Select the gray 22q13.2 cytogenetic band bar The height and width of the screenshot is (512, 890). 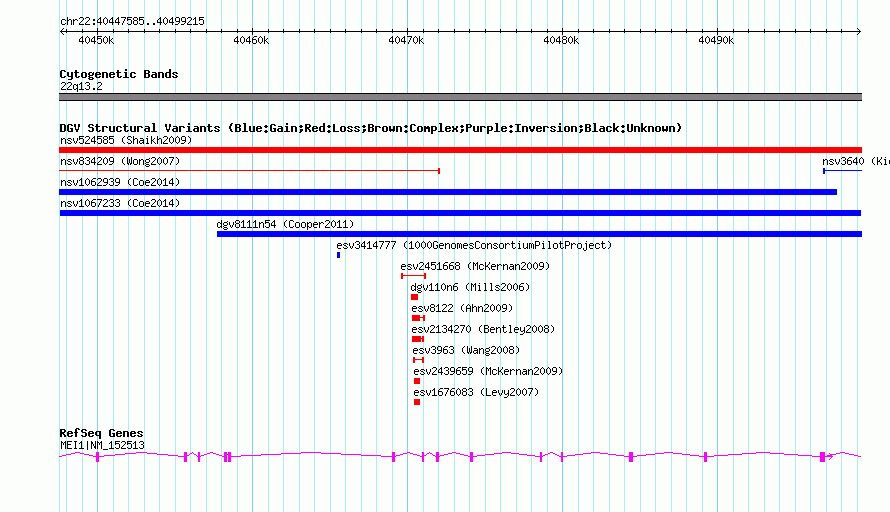click(x=460, y=97)
